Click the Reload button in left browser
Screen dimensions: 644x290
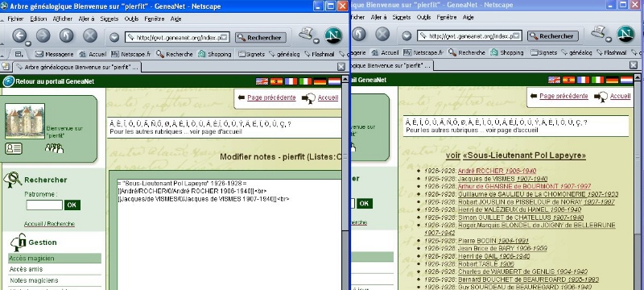pos(67,35)
